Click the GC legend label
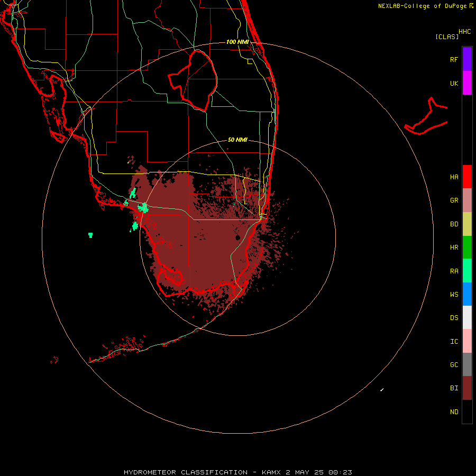This screenshot has height=476, width=476. (x=454, y=365)
